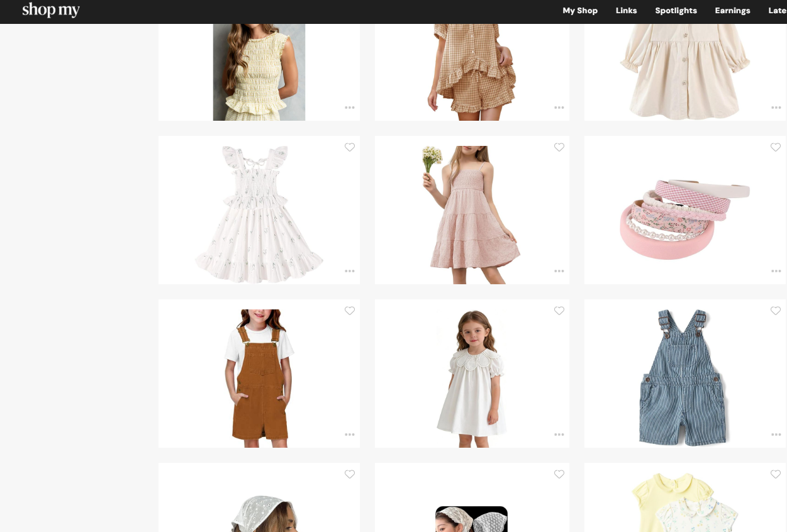787x532 pixels.
Task: Favorite the yellow collared tops
Action: pos(776,474)
